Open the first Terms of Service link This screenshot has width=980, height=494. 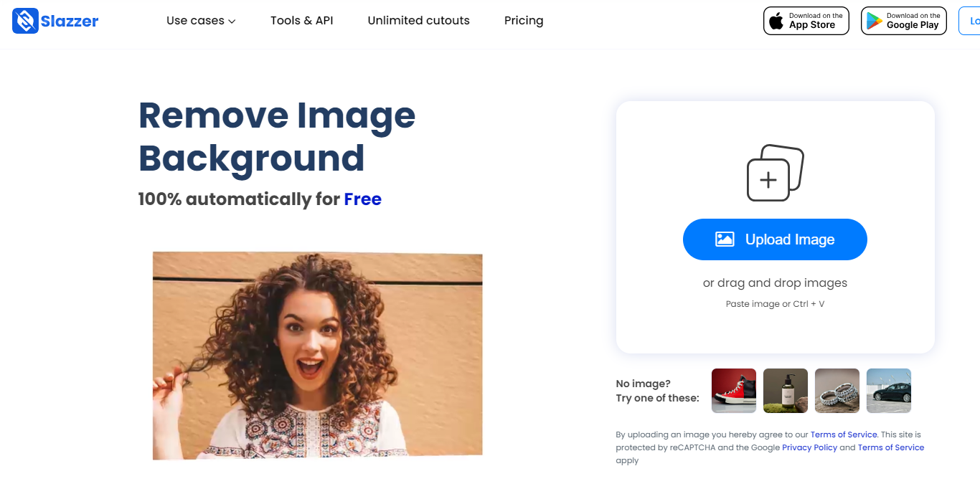click(x=844, y=434)
